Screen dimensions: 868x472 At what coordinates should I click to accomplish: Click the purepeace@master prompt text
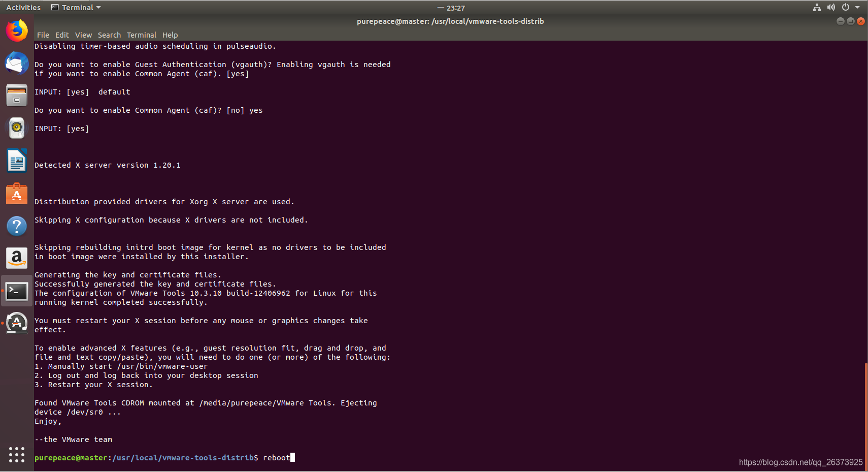[71, 458]
